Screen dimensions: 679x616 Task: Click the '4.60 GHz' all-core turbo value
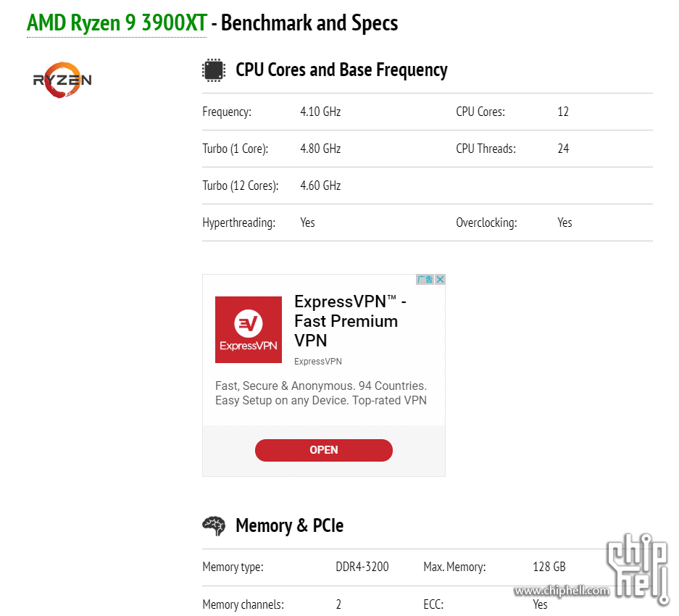(320, 186)
